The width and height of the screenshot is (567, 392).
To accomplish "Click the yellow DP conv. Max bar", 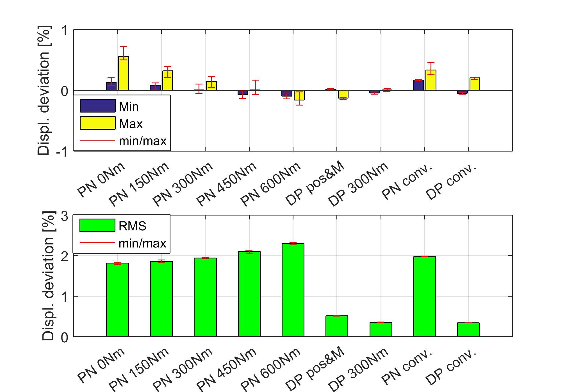I will (474, 84).
